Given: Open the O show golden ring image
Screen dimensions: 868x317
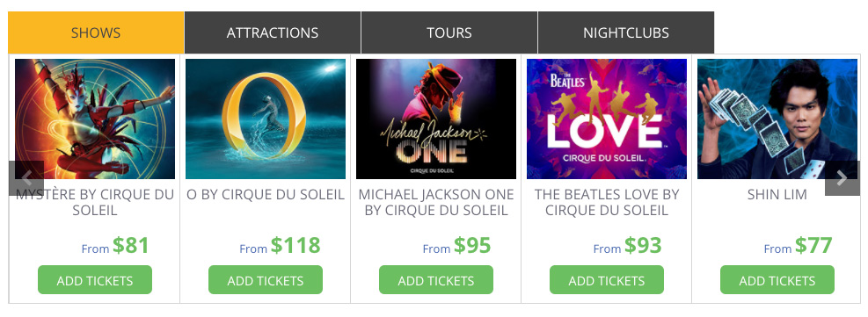Looking at the screenshot, I should click(266, 119).
